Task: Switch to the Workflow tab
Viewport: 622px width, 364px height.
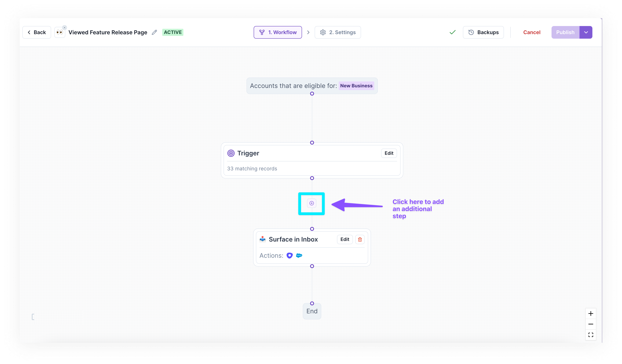Action: pyautogui.click(x=278, y=32)
